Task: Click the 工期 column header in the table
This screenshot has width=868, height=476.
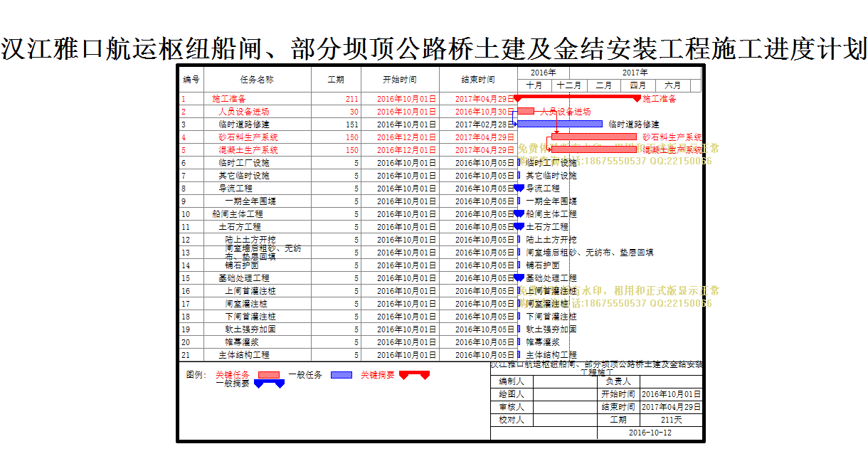Action: pos(336,80)
